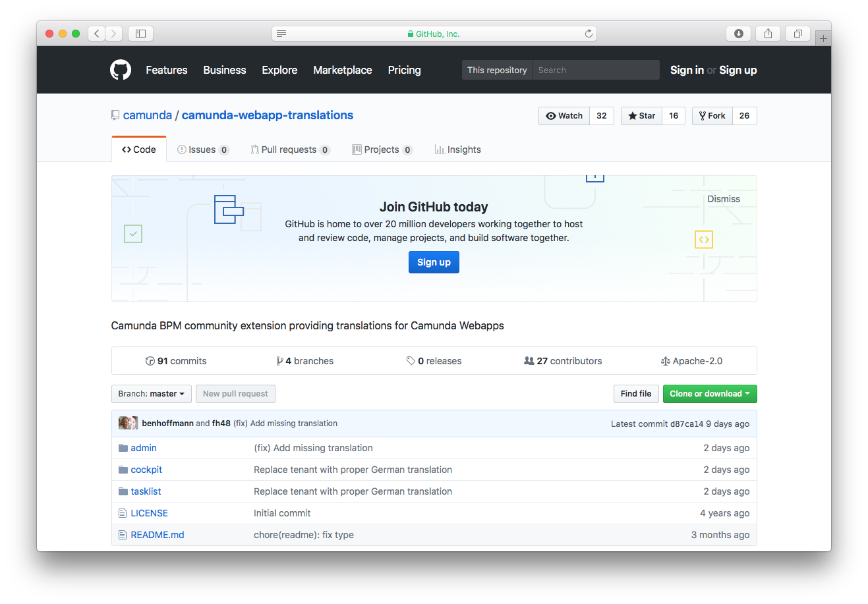This screenshot has height=604, width=868.
Task: Open the camunda-webapp-translations repo link
Action: pyautogui.click(x=268, y=115)
